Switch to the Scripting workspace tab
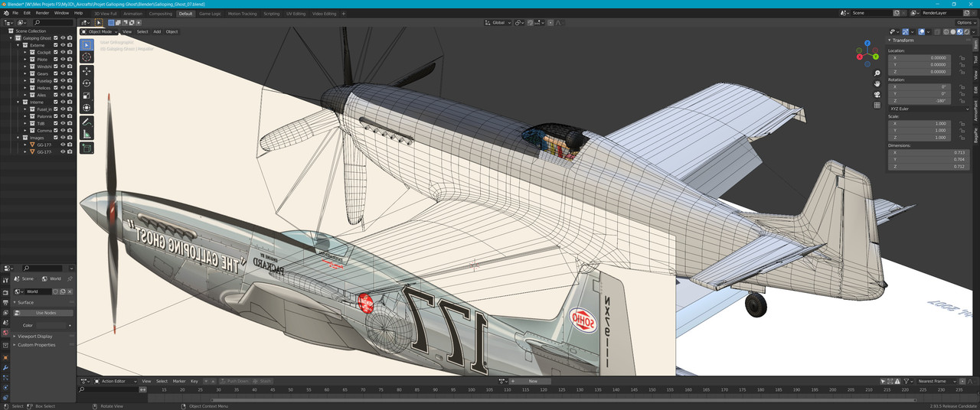Viewport: 980px width, 410px height. 271,13
